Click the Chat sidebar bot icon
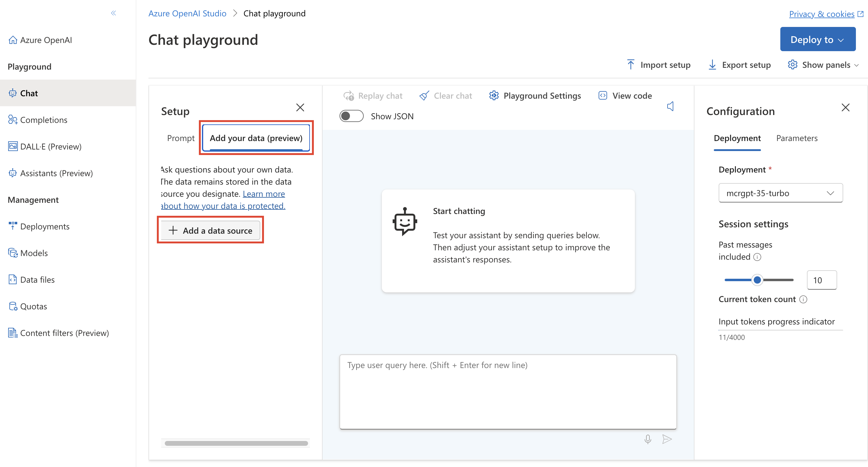This screenshot has height=467, width=868. 13,93
